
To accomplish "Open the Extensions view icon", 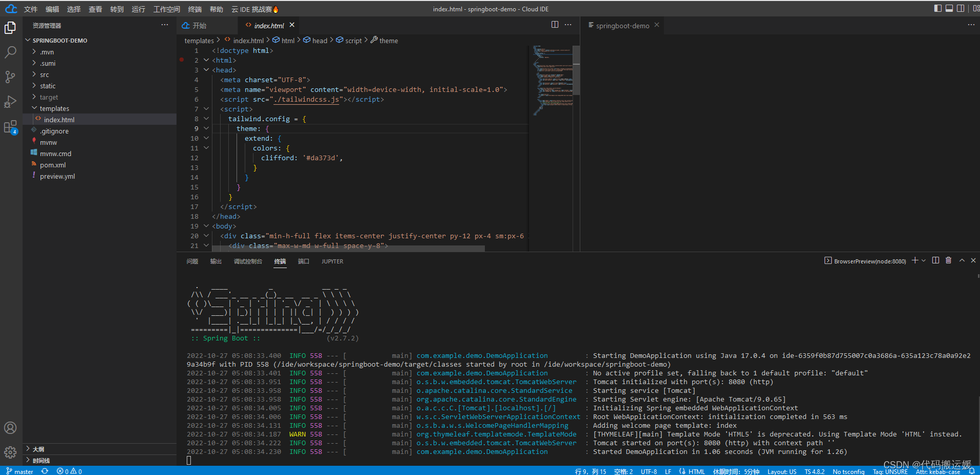I will [10, 127].
